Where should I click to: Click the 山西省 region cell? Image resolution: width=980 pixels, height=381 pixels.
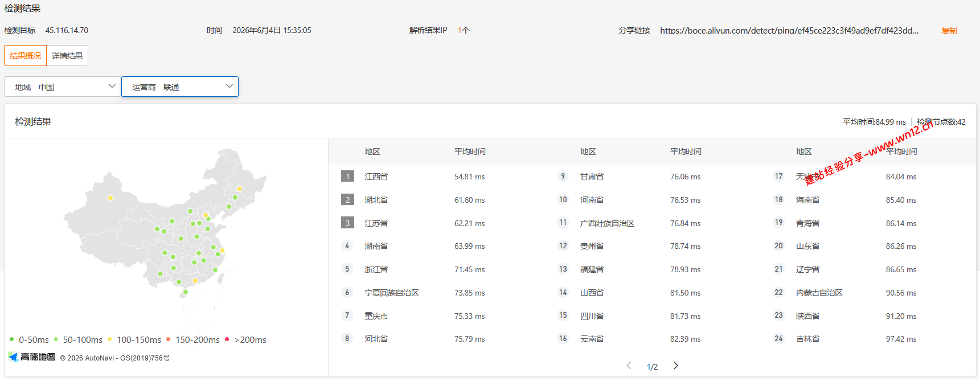tap(592, 293)
